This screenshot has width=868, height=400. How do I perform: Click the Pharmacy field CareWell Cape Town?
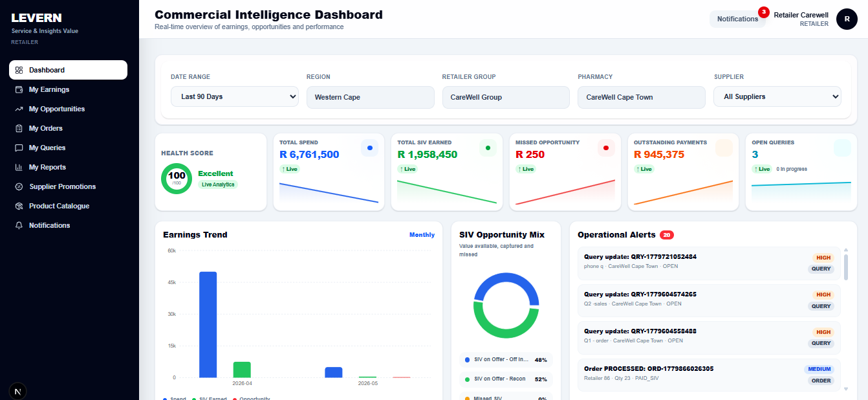tap(642, 97)
